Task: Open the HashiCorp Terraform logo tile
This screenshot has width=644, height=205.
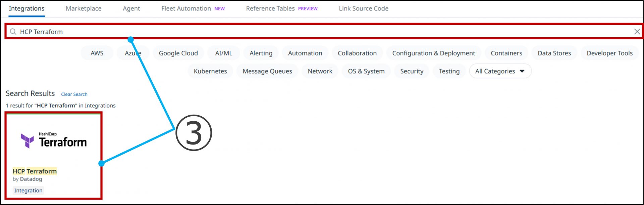Action: [x=54, y=140]
